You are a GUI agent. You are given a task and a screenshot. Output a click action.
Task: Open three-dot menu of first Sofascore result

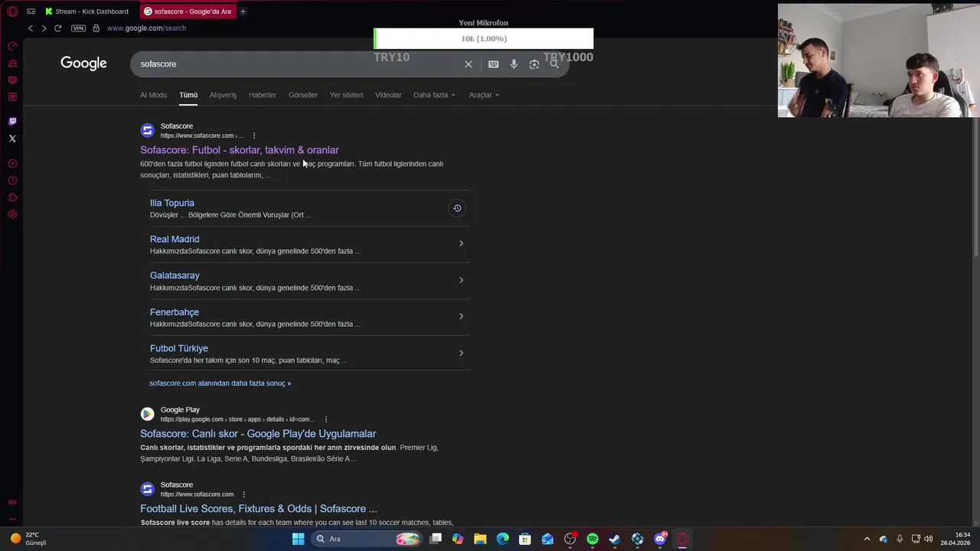(254, 136)
